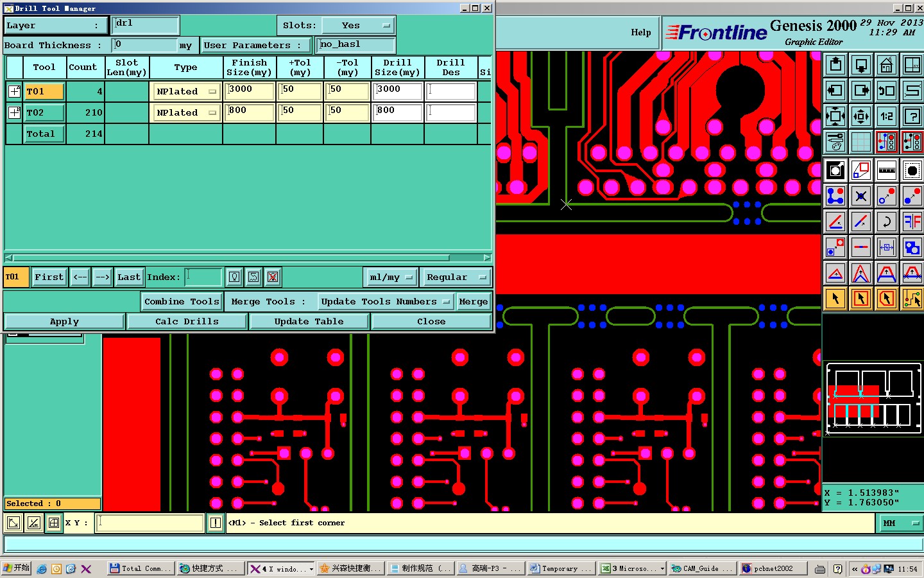The width and height of the screenshot is (924, 578).
Task: Open the Slots Yes dropdown
Action: [x=357, y=26]
